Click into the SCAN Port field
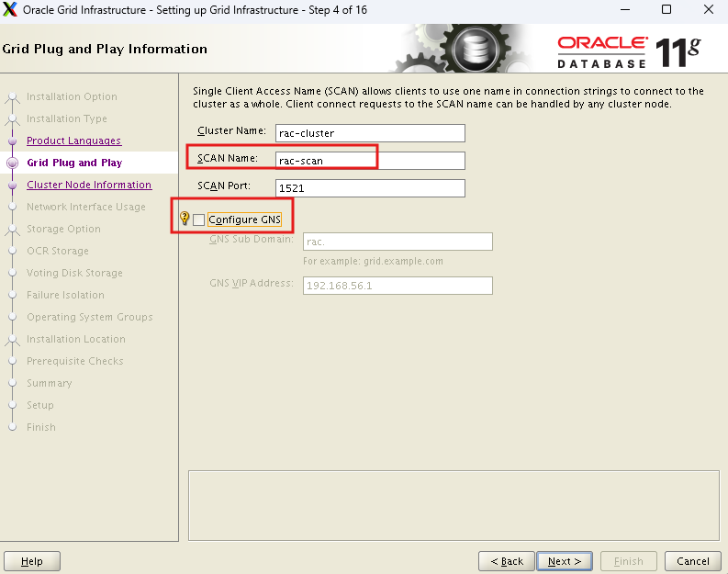 coord(370,188)
